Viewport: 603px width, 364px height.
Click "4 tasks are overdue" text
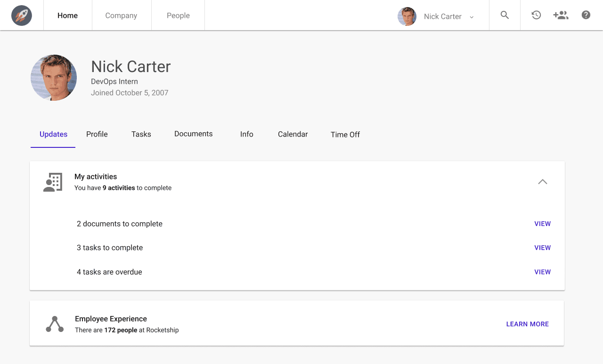(x=109, y=272)
